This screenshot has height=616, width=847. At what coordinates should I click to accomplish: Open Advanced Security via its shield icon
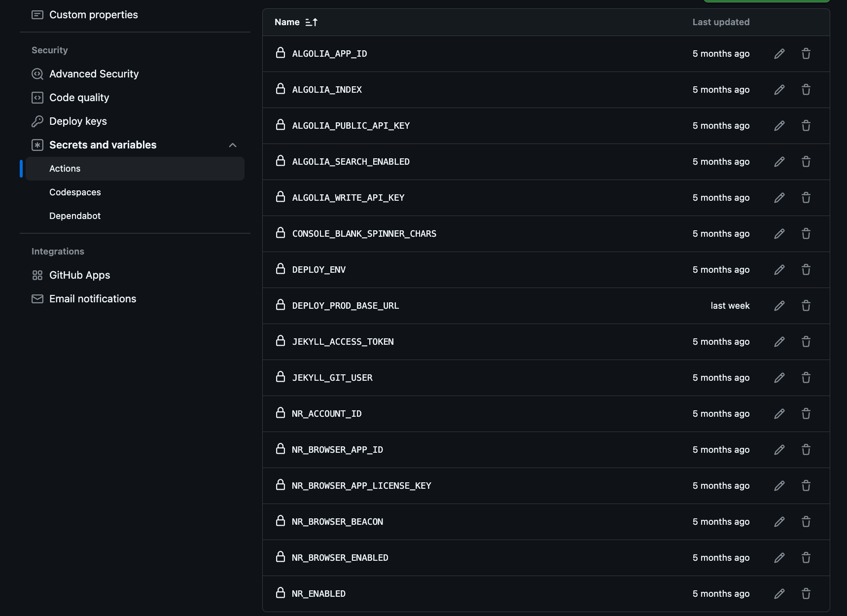[37, 73]
